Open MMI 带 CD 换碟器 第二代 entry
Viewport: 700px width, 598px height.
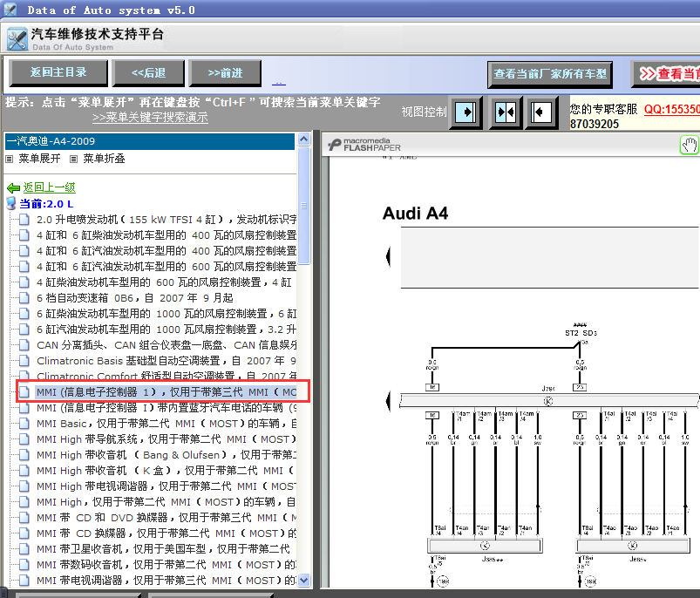(x=167, y=533)
